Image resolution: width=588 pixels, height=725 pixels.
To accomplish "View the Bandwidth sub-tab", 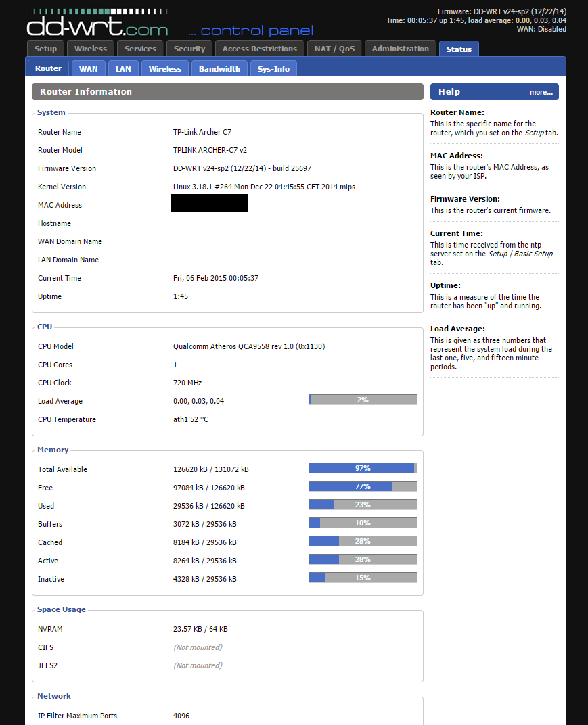I will [x=219, y=69].
